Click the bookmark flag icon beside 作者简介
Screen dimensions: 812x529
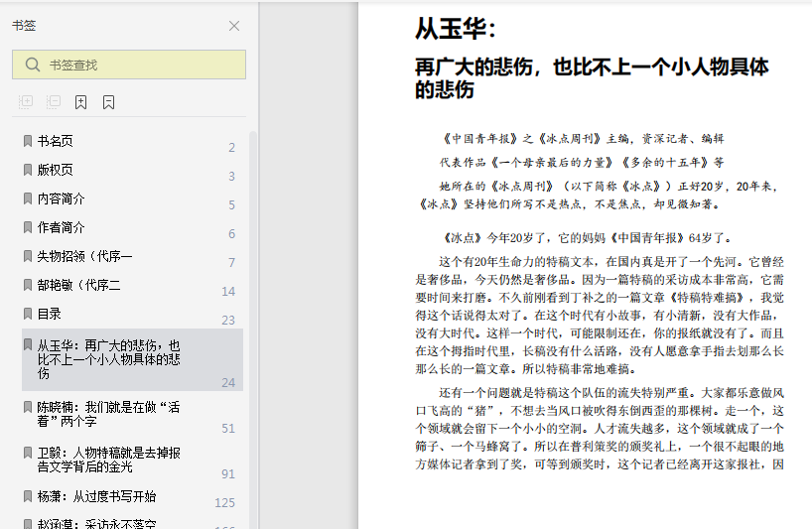28,227
